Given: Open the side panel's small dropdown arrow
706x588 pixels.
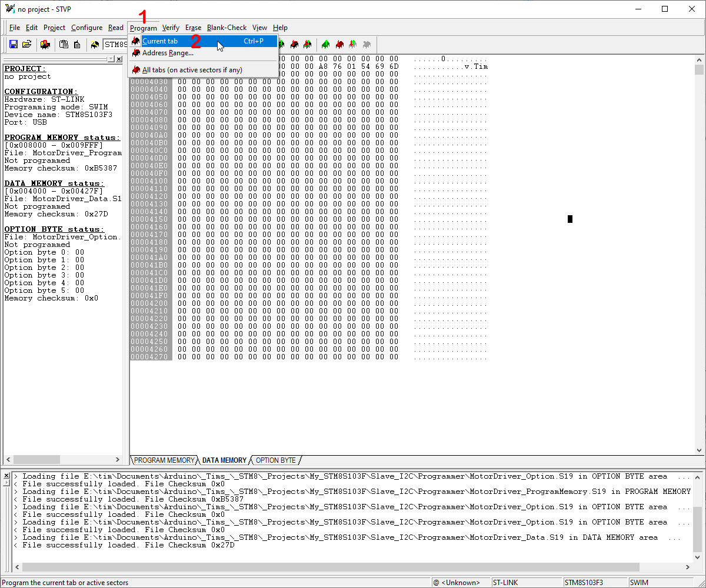Looking at the screenshot, I should pos(111,59).
